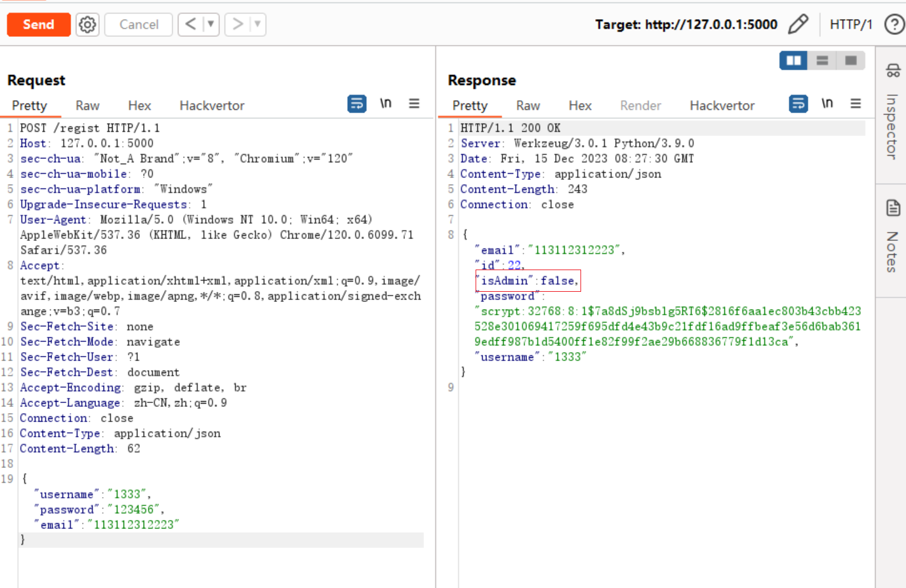Select Request Hex tab
Image resolution: width=906 pixels, height=588 pixels.
(139, 106)
